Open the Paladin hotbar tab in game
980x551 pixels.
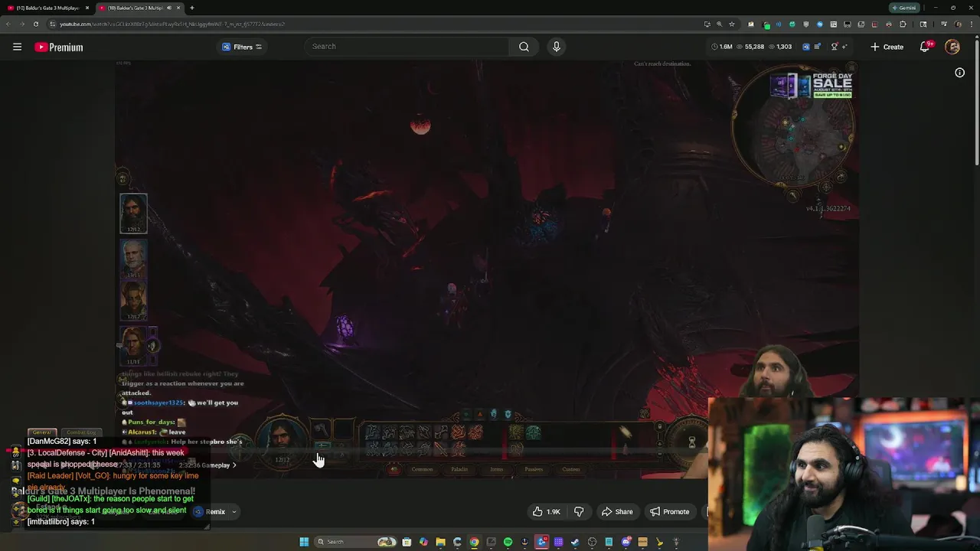[459, 469]
